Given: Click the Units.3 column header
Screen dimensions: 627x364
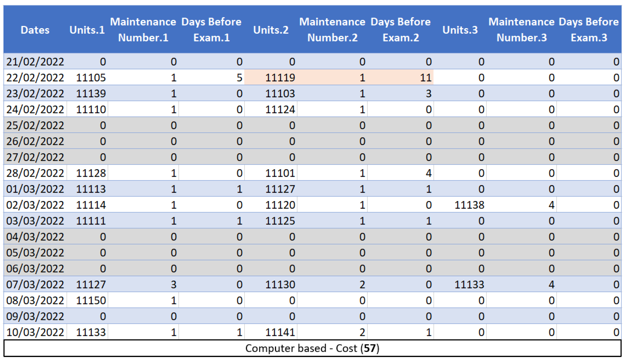Looking at the screenshot, I should tap(460, 30).
